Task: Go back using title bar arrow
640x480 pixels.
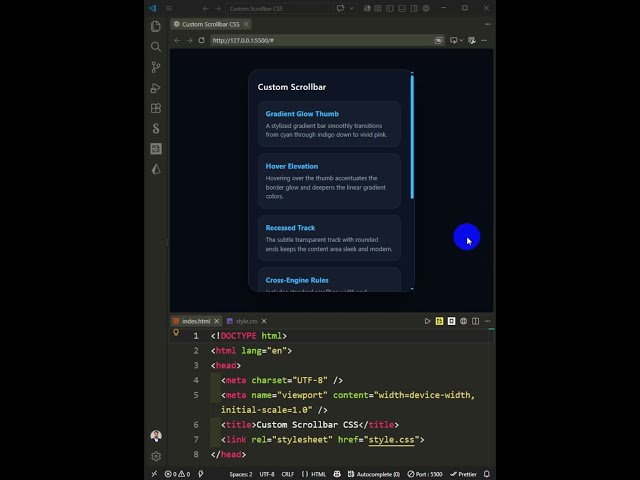Action: point(206,8)
